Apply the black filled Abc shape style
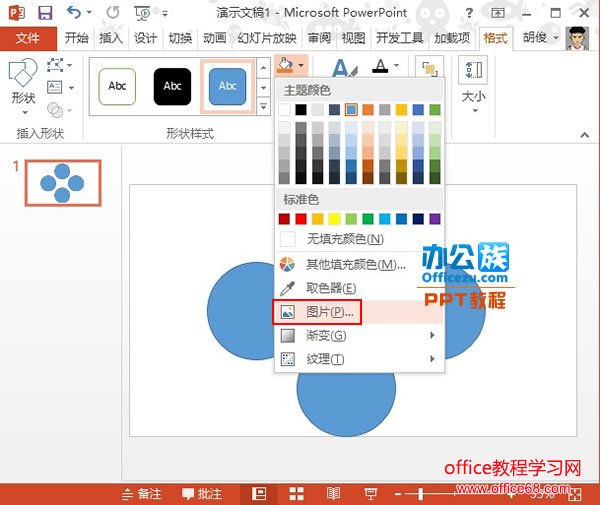Image resolution: width=600 pixels, height=505 pixels. click(172, 86)
